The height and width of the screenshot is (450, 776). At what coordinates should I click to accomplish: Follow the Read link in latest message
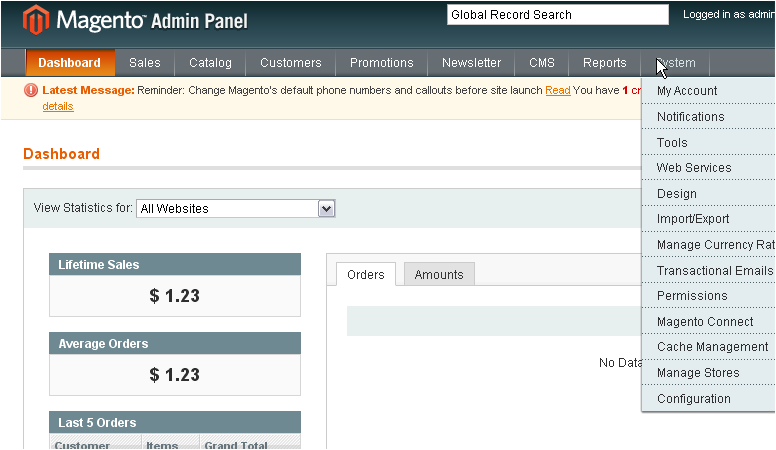point(557,90)
